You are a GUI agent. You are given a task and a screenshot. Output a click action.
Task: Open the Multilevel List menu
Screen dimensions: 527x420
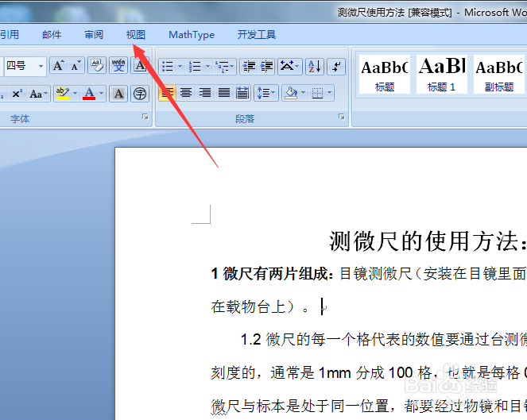pos(224,66)
